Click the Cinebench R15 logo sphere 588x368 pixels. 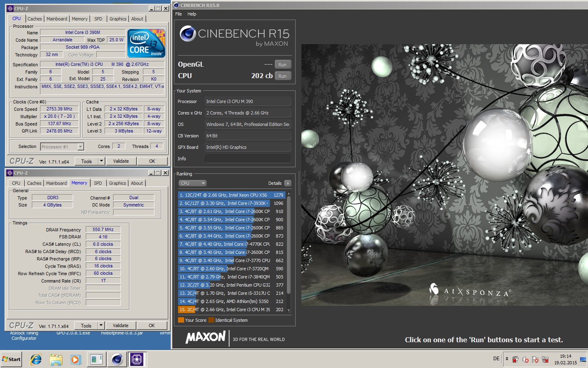pos(188,34)
